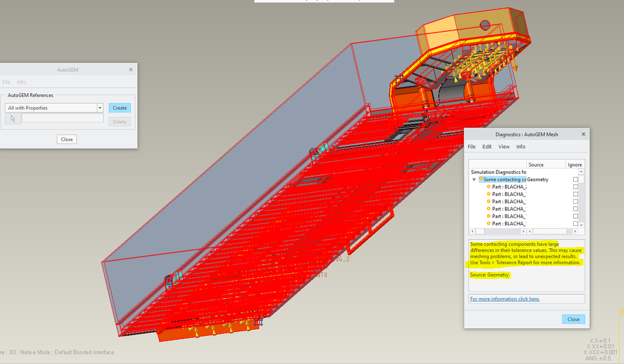
Task: Open Info menu in Diagnostics window
Action: click(x=521, y=146)
